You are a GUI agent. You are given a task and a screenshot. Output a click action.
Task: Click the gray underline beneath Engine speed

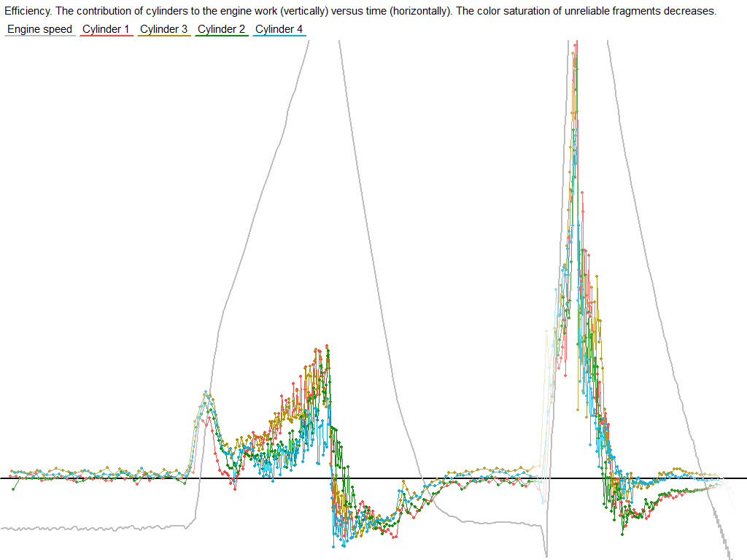tap(40, 36)
